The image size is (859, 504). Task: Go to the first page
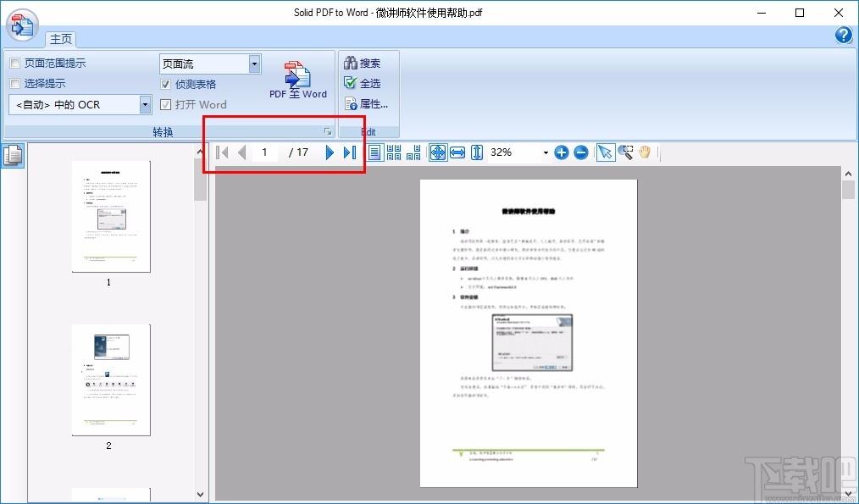pyautogui.click(x=223, y=152)
